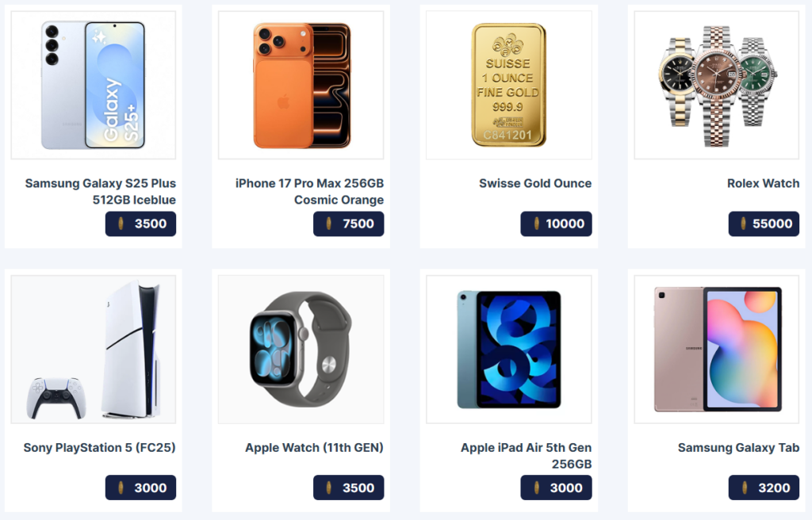Image resolution: width=812 pixels, height=520 pixels.
Task: Click the Sony PlayStation 5 (FC25) title
Action: pyautogui.click(x=99, y=448)
